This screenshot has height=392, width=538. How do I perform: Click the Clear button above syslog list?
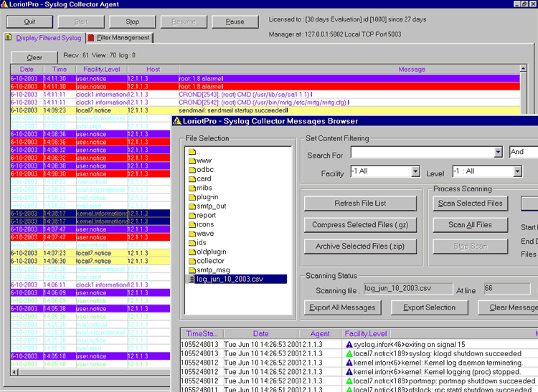pyautogui.click(x=34, y=57)
